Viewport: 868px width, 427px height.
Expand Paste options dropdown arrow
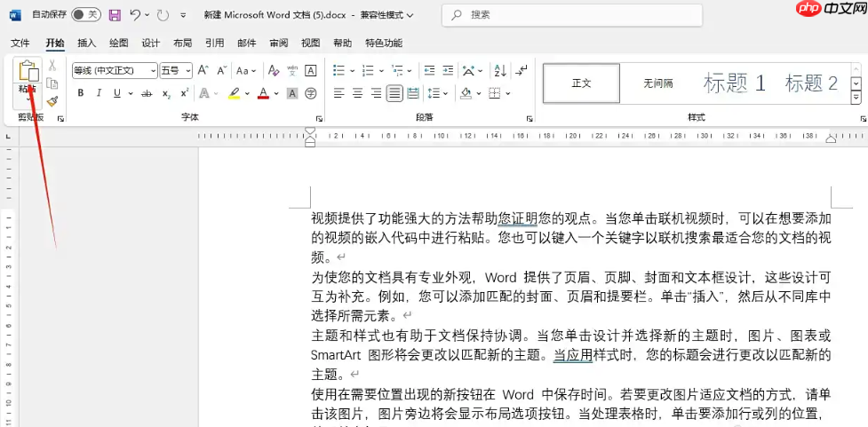click(28, 101)
